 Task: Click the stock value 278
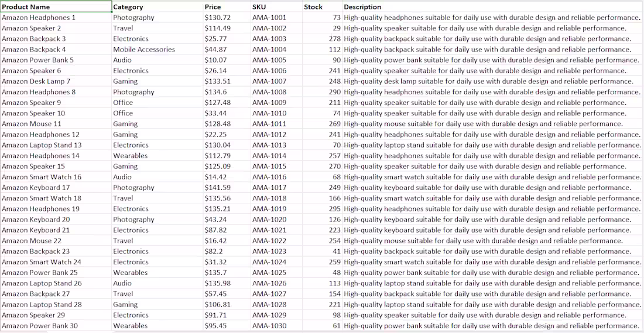323,39
